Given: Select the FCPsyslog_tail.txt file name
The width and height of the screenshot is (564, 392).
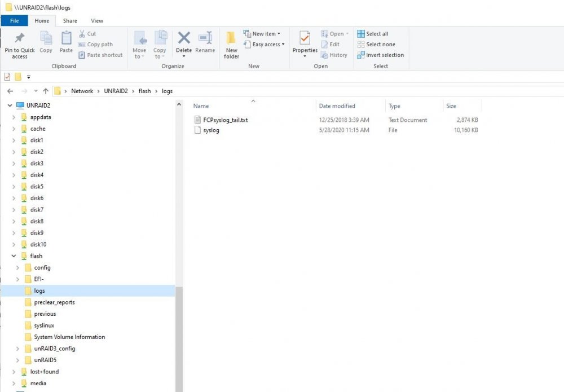Looking at the screenshot, I should 226,120.
